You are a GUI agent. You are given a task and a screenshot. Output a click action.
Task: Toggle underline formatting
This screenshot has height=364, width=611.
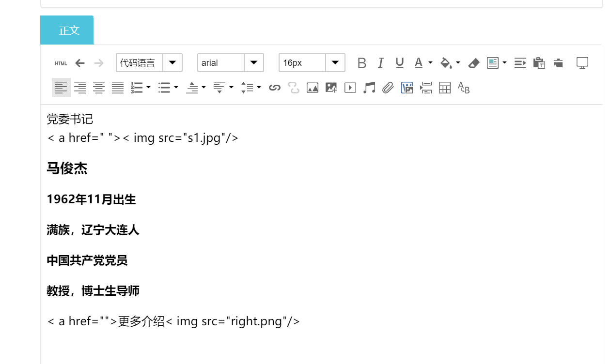click(399, 63)
